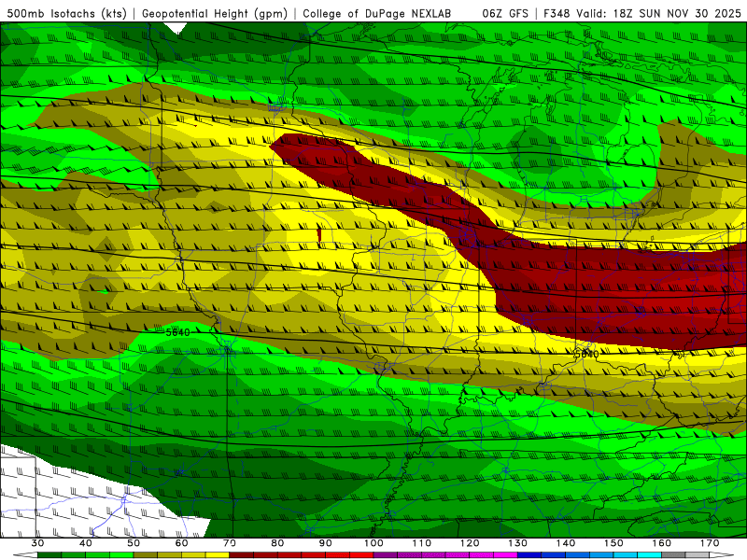Screen dimensions: 747x560
Task: Click the left 5640 height contour label
Action: tap(177, 332)
